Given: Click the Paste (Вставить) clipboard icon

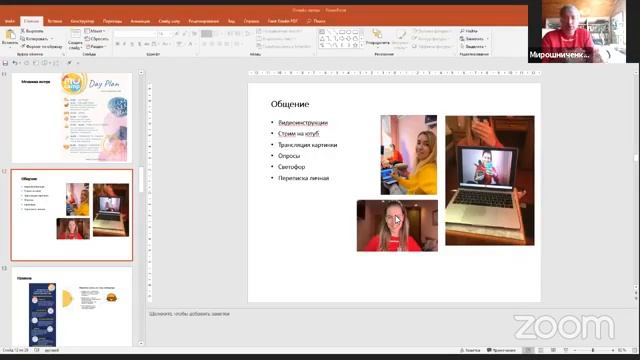Looking at the screenshot, I should coord(10,35).
